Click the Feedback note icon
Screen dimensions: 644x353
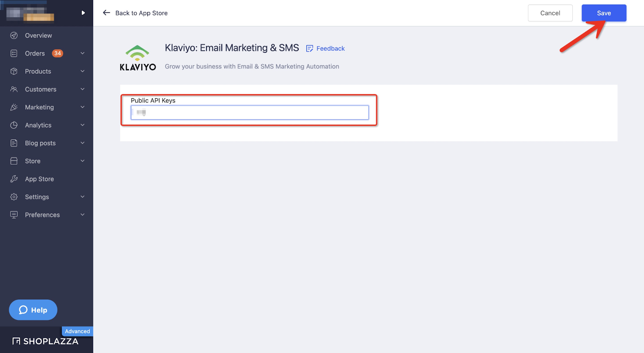coord(310,48)
